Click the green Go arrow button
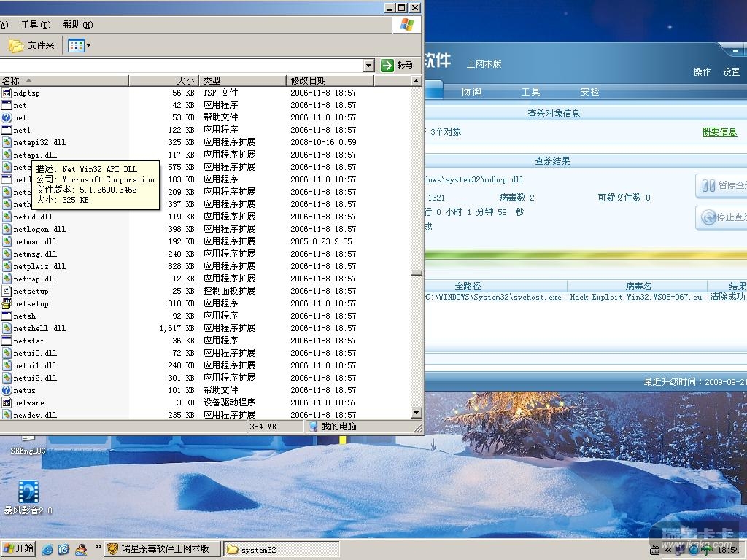 click(x=387, y=66)
